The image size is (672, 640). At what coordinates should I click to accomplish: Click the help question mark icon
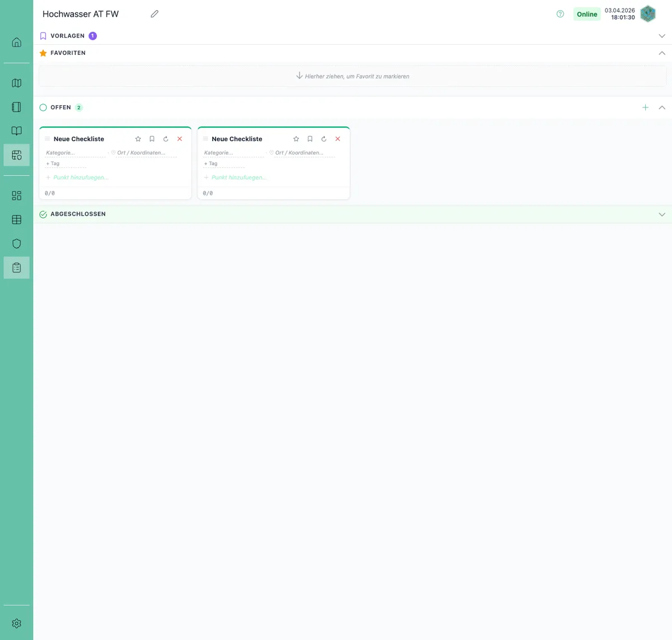(x=560, y=14)
